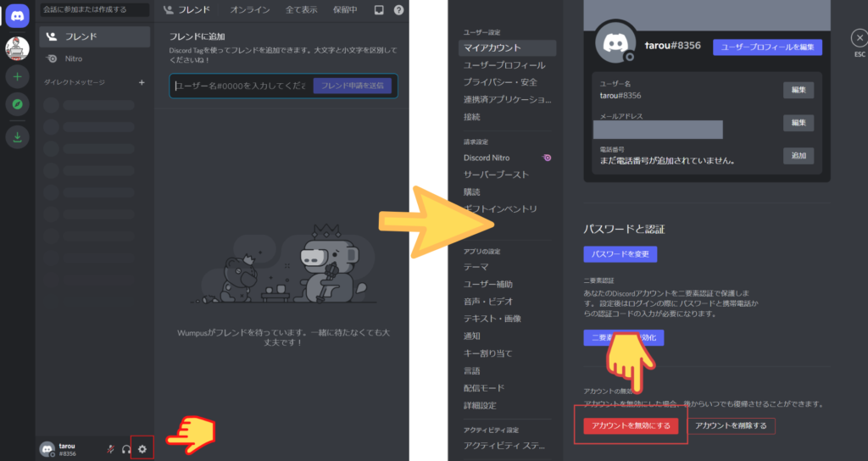This screenshot has width=868, height=461.
Task: Switch to the 全て表示 tab
Action: click(301, 10)
